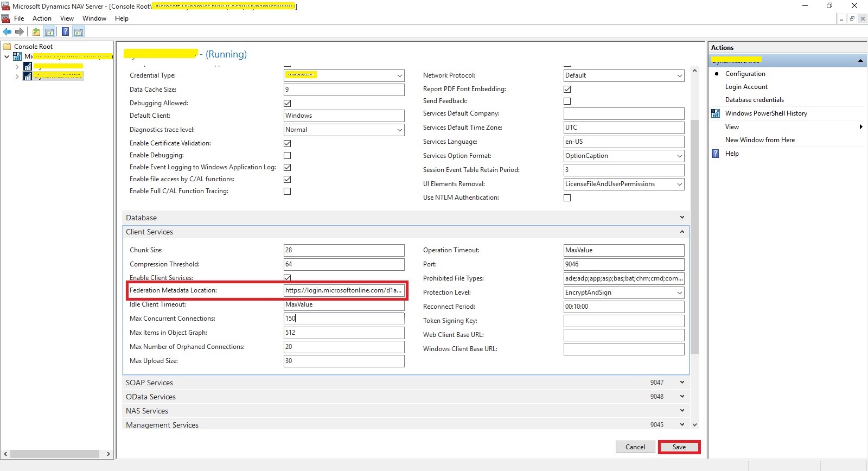Click the Windows PowerShell History icon
Screen dimensions: 868x471
click(x=716, y=113)
